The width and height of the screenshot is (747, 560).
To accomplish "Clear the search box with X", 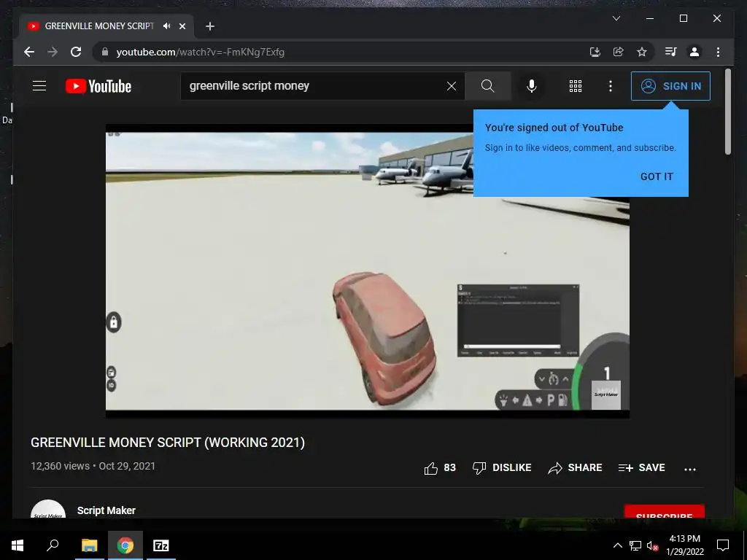I will [x=451, y=86].
